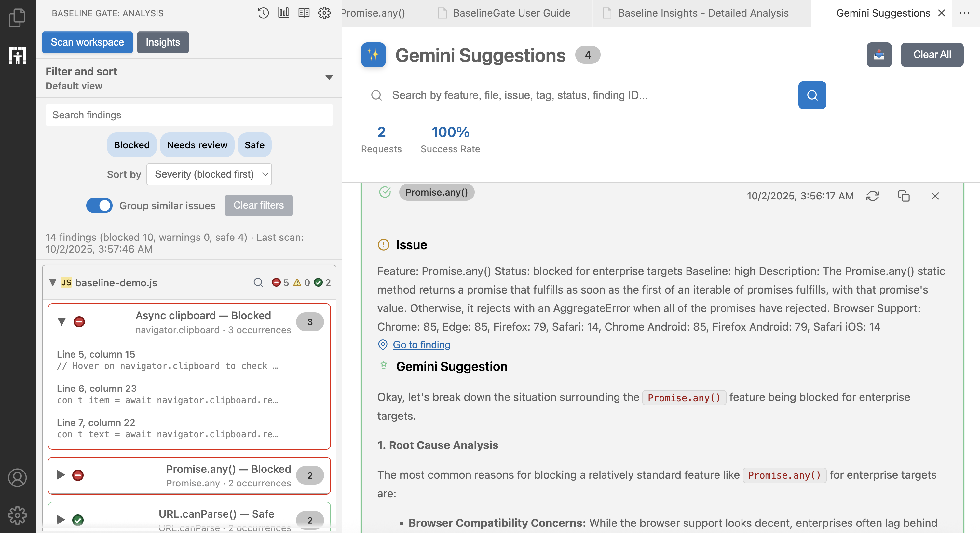Screen dimensions: 980x533
Task: Search within baseline-demo.js via magnifier icon
Action: [x=258, y=282]
